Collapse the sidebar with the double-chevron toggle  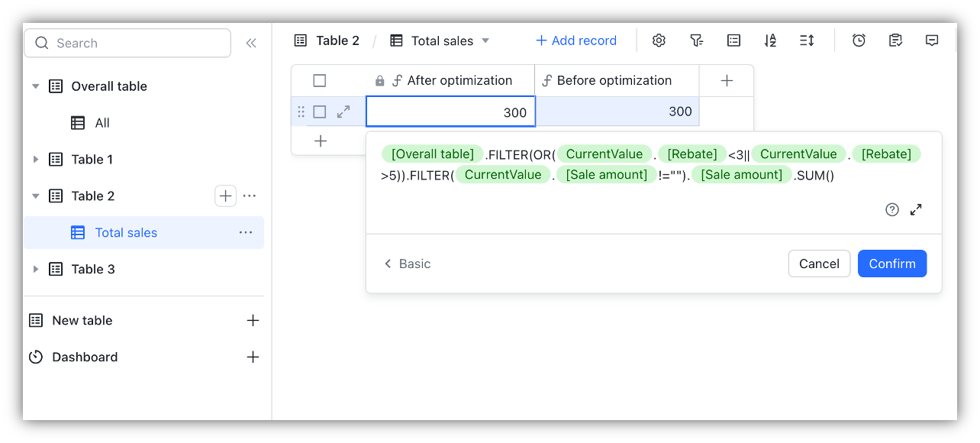[251, 42]
